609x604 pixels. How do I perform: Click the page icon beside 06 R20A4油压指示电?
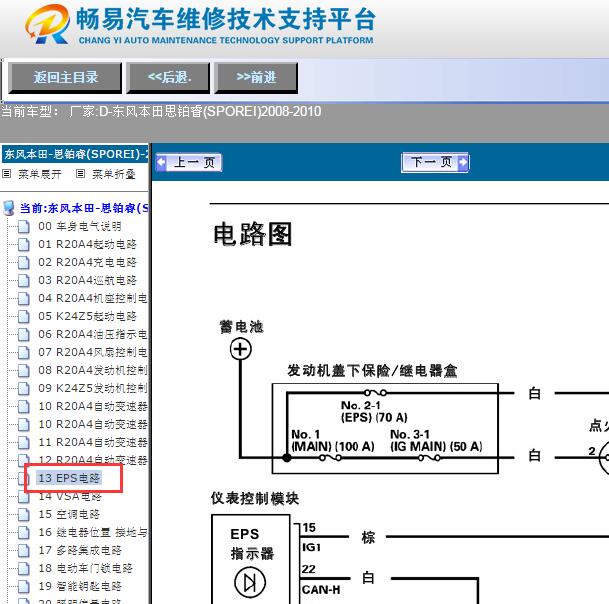(x=23, y=334)
